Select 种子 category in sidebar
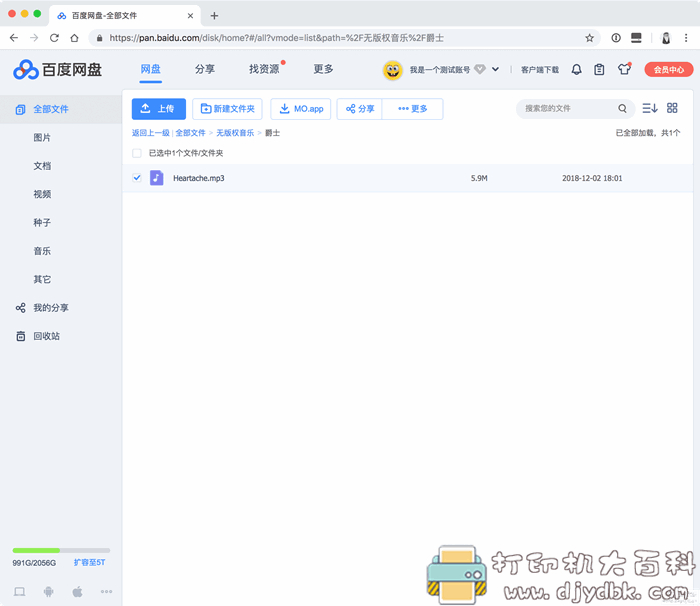 [42, 222]
